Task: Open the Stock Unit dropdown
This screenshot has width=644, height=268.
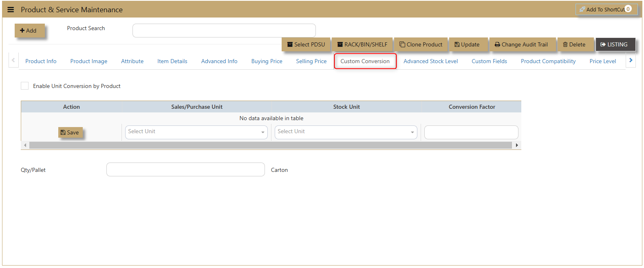Action: (346, 132)
